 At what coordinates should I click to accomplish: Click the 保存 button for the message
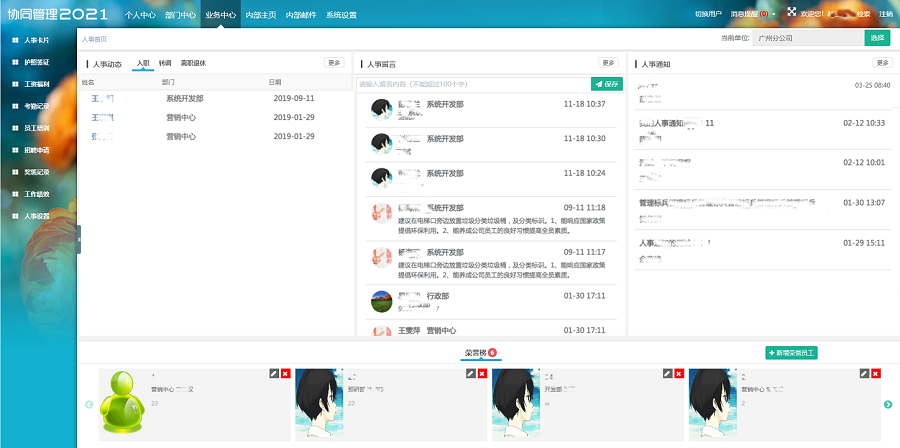pos(606,84)
